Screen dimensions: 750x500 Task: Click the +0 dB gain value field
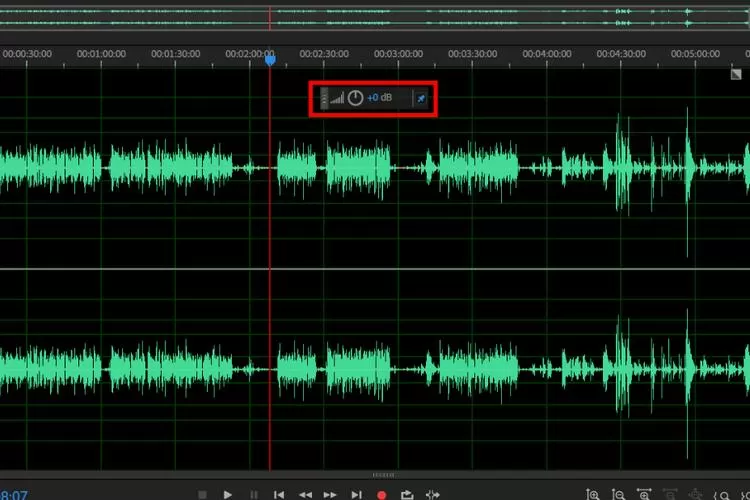click(x=380, y=98)
